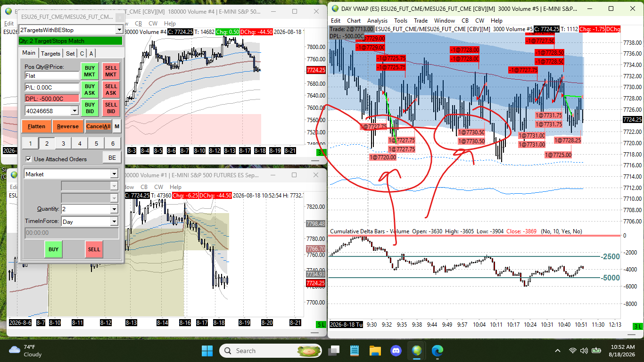Click the SELL MKT button

click(111, 72)
